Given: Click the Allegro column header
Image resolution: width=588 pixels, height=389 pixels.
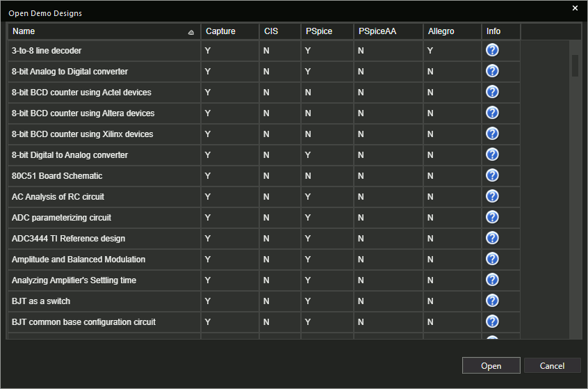Looking at the screenshot, I should [x=452, y=31].
